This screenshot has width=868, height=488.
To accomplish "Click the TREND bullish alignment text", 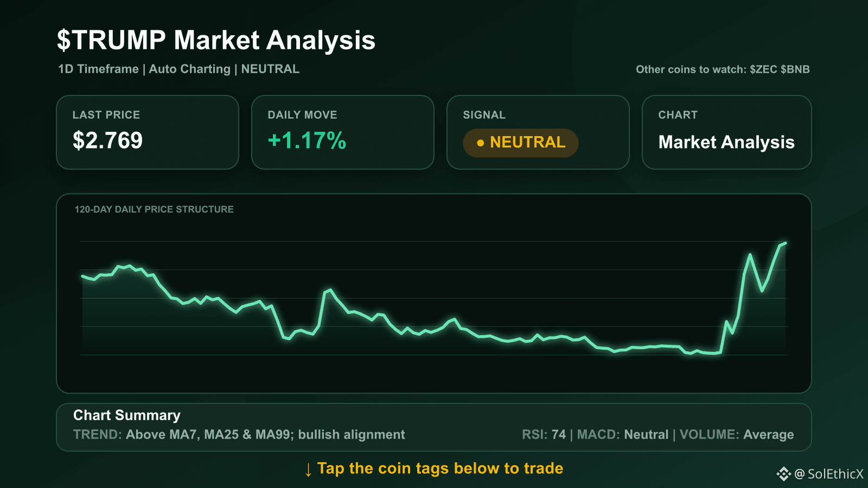I will point(239,434).
